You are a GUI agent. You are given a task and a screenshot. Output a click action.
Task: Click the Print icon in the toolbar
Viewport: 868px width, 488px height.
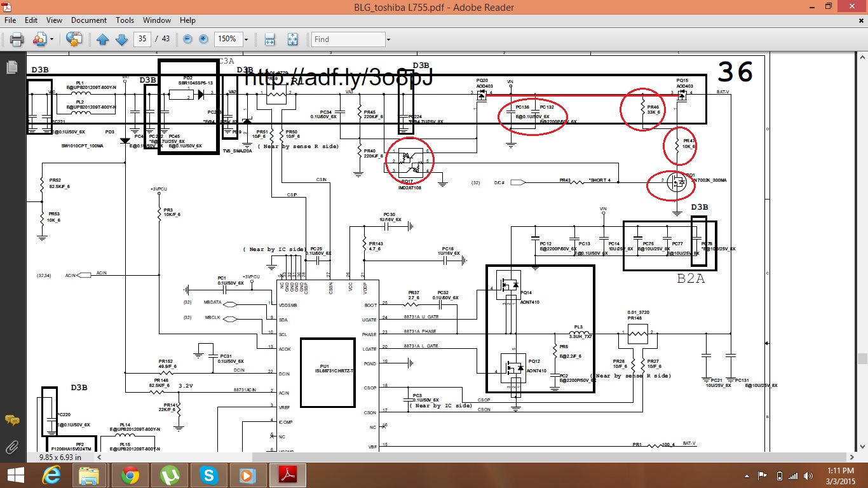17,39
